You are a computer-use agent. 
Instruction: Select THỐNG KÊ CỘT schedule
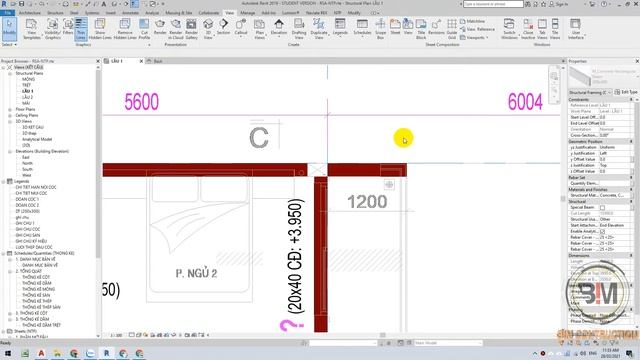coord(36,277)
